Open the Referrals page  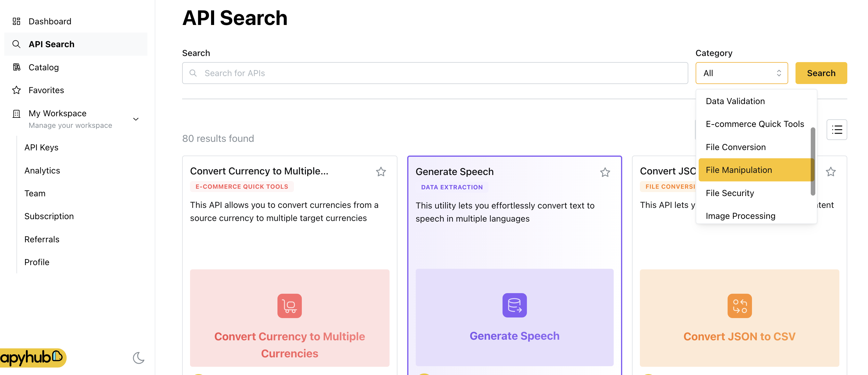coord(42,239)
